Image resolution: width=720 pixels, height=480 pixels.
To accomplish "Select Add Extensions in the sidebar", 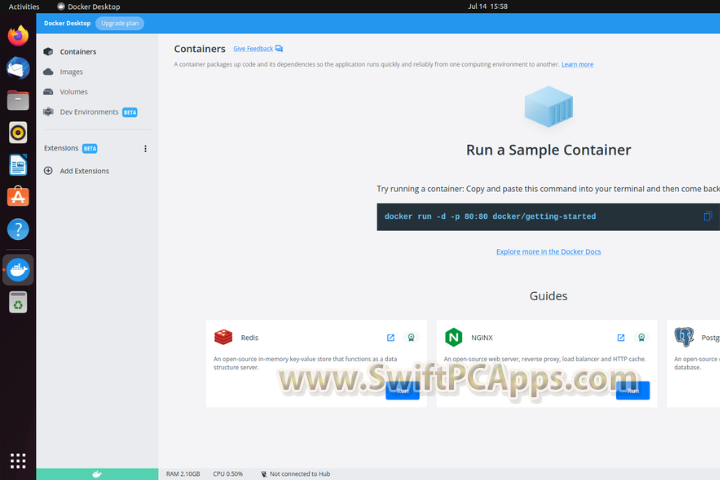I will [x=84, y=171].
